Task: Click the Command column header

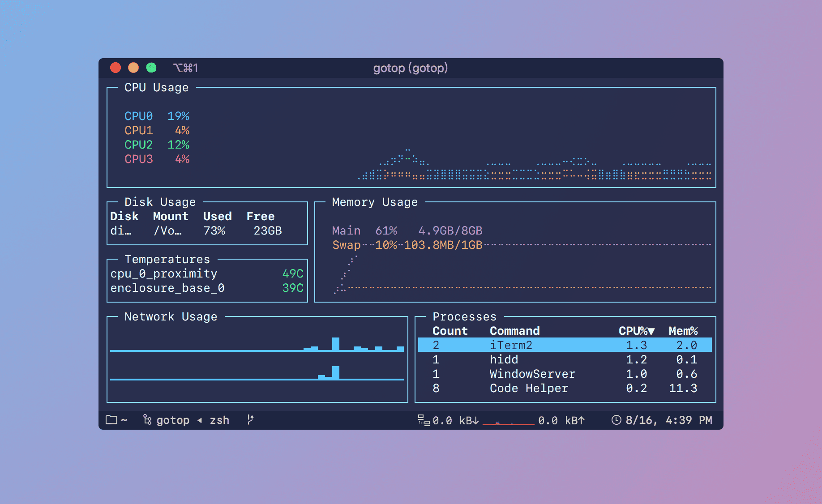Action: [x=515, y=331]
